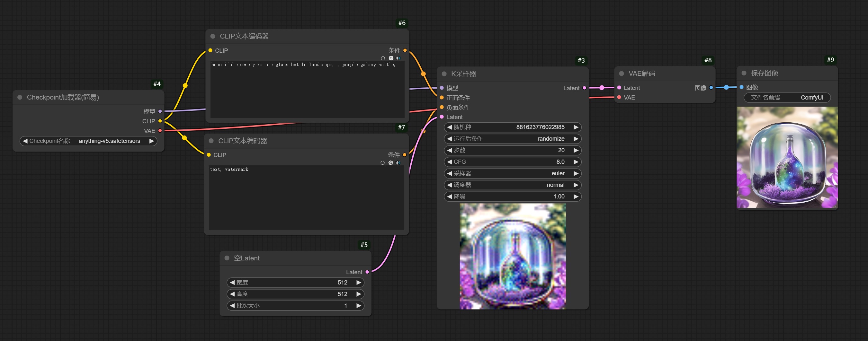Image resolution: width=868 pixels, height=341 pixels.
Task: Click the blue 图像 output port on VAE解码
Action: tap(711, 88)
